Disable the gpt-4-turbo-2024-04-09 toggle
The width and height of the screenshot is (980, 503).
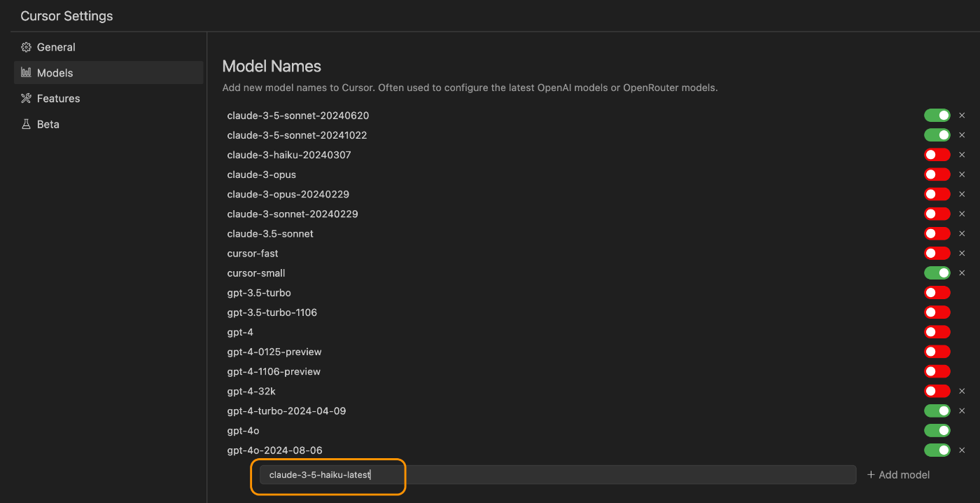click(937, 411)
